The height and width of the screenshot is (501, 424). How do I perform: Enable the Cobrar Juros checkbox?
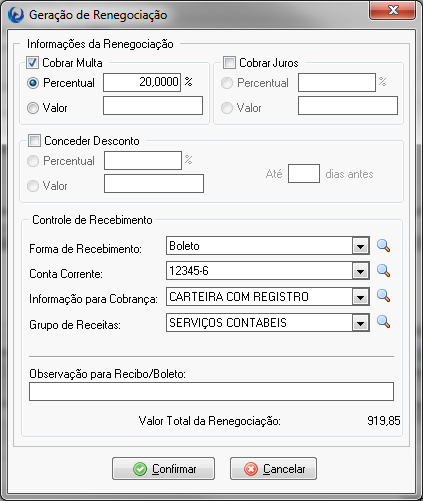(x=229, y=63)
